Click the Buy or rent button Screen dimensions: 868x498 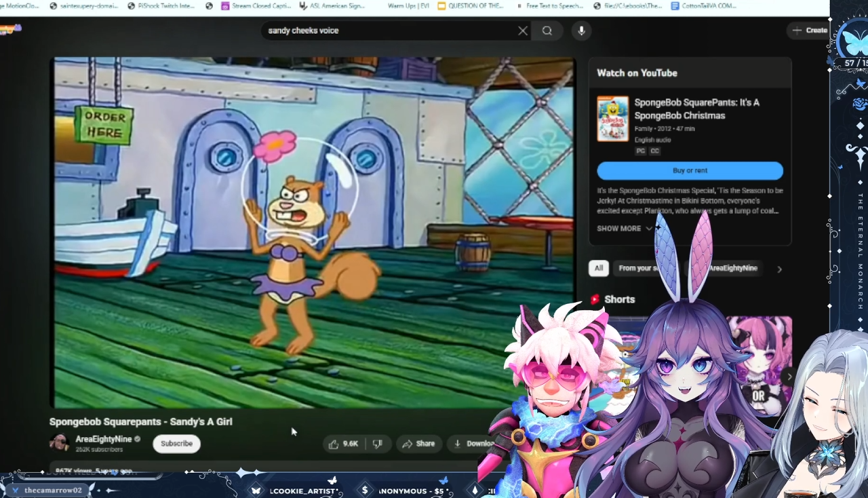(x=690, y=170)
